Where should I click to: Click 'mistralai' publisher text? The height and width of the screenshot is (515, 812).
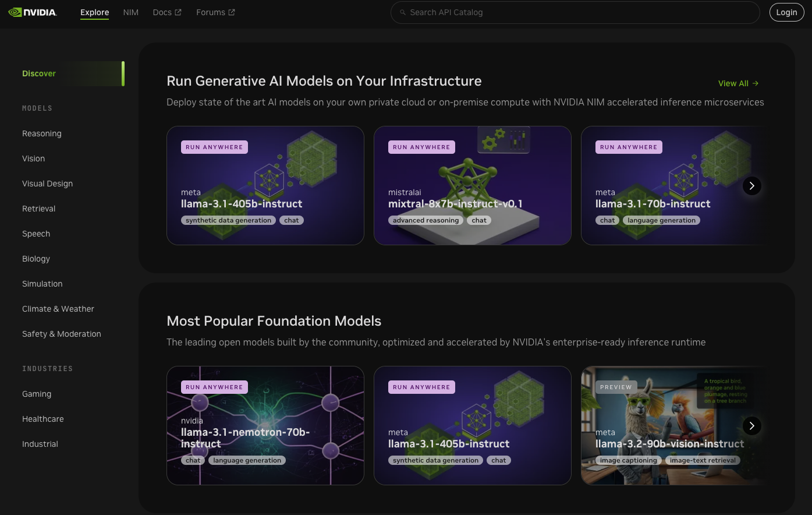405,192
